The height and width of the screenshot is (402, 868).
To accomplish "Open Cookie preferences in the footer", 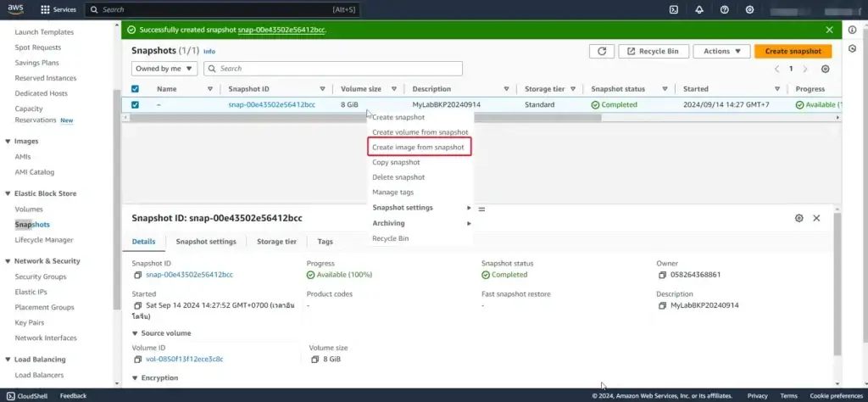I will coord(836,396).
